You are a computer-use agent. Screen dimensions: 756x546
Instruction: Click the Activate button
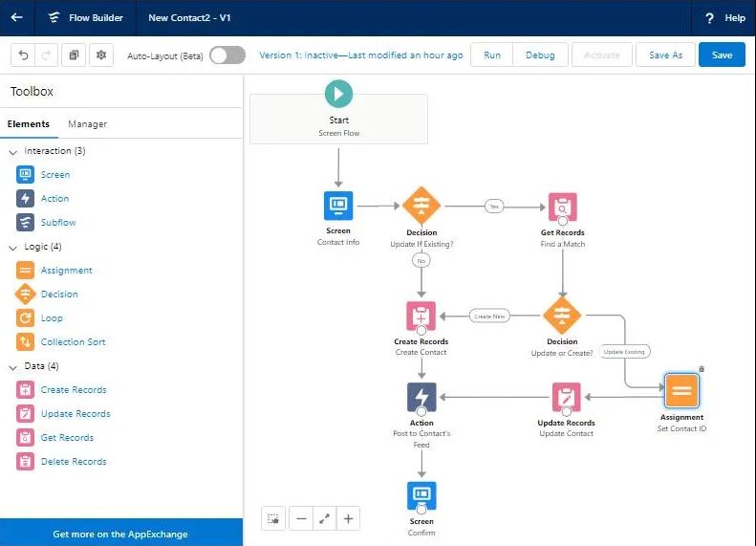click(x=601, y=55)
